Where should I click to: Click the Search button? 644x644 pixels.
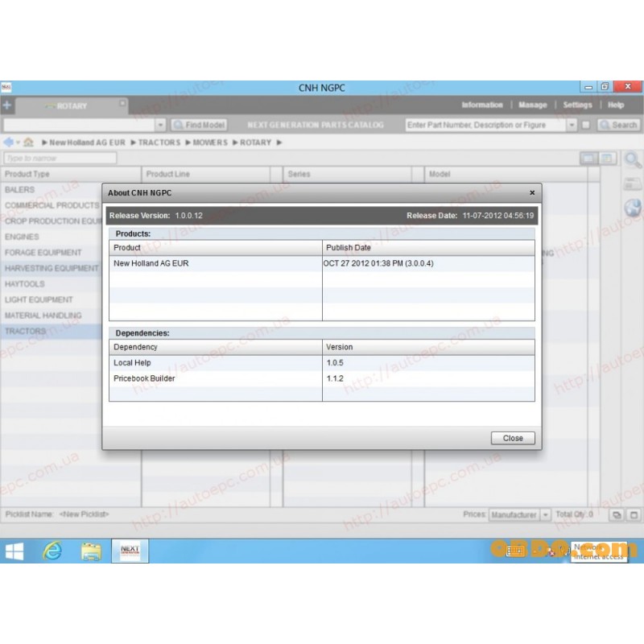(x=618, y=125)
